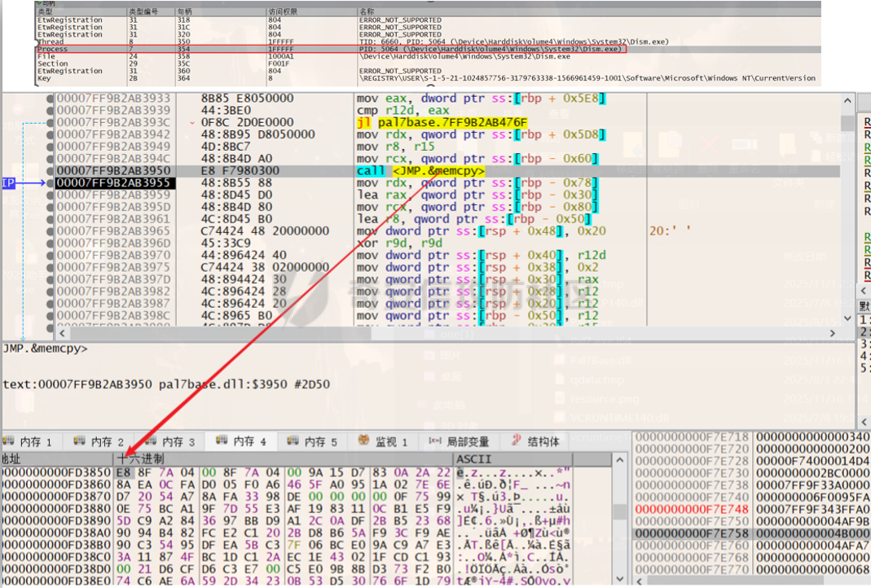Image resolution: width=871 pixels, height=588 pixels.
Task: Switch to the Memory 4 (内存 4) tab
Action: 241,441
